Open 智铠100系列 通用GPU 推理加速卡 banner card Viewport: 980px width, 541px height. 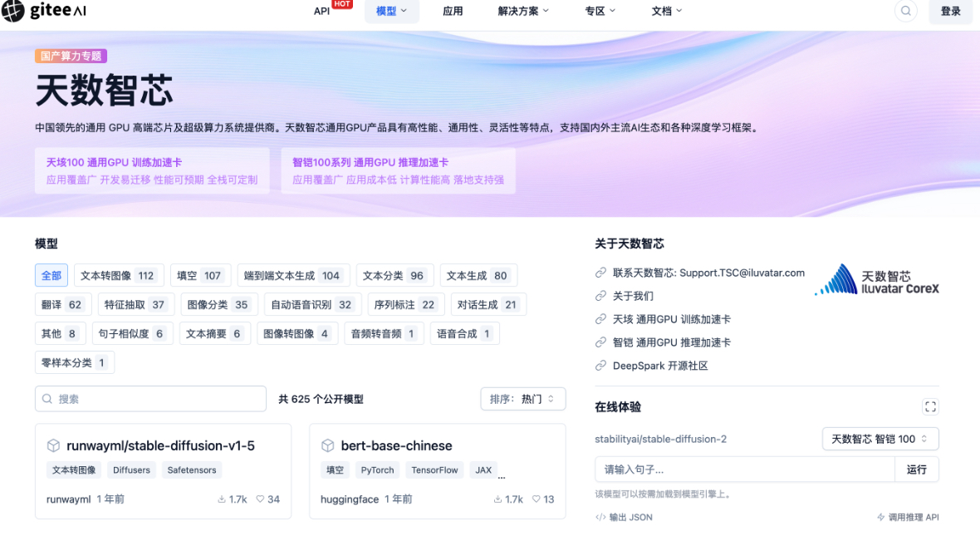pos(398,170)
